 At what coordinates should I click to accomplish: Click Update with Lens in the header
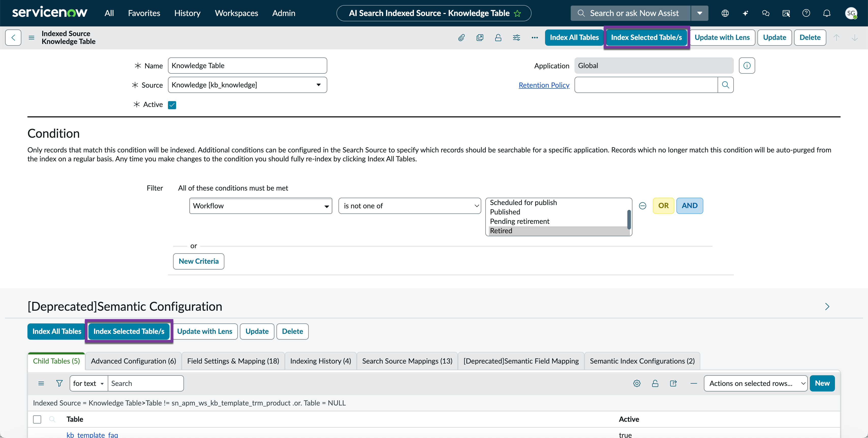(x=722, y=37)
